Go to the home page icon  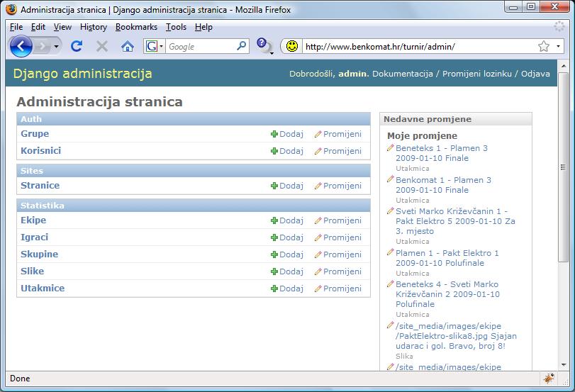(x=127, y=47)
